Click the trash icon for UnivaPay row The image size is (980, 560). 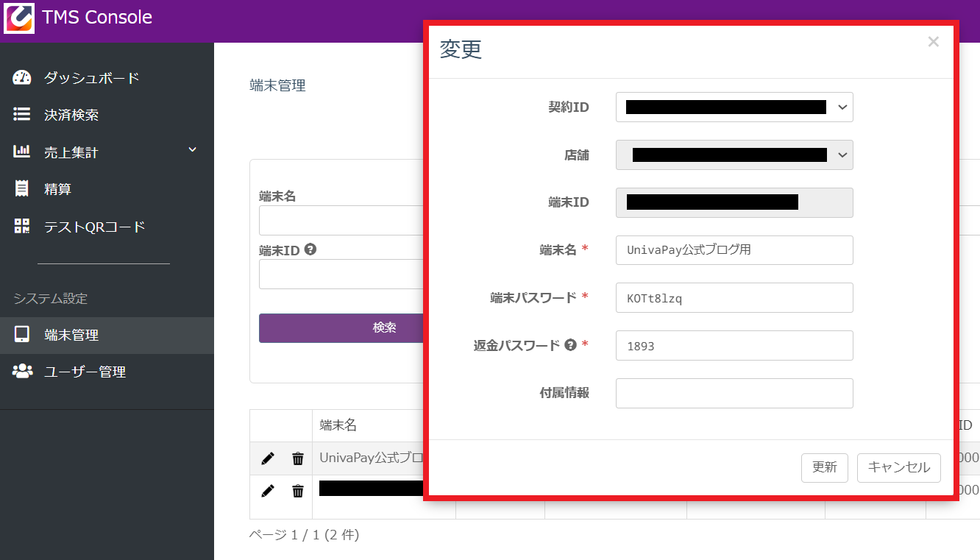click(298, 458)
